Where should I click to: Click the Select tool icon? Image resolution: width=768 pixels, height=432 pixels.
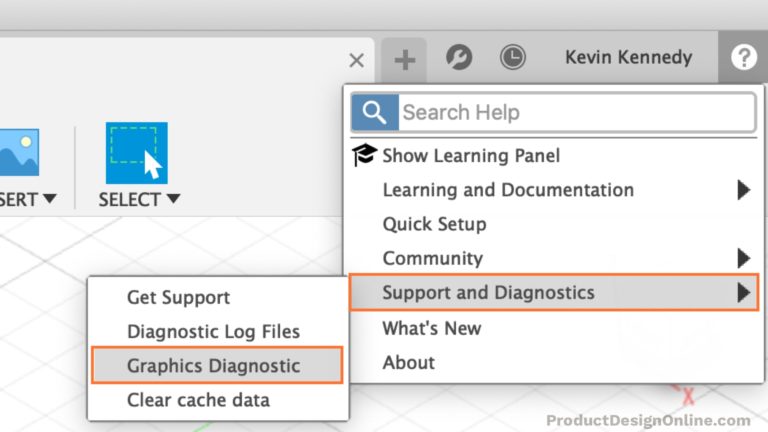click(137, 153)
